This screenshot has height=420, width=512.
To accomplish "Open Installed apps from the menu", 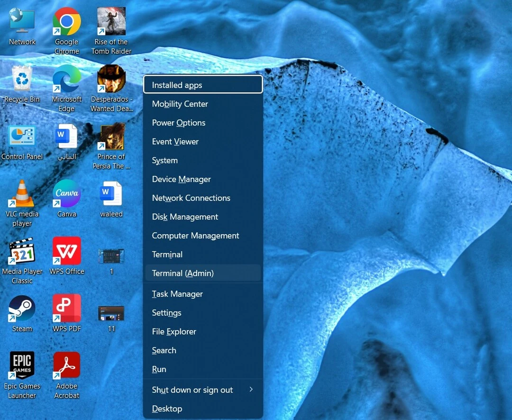I will coord(203,84).
